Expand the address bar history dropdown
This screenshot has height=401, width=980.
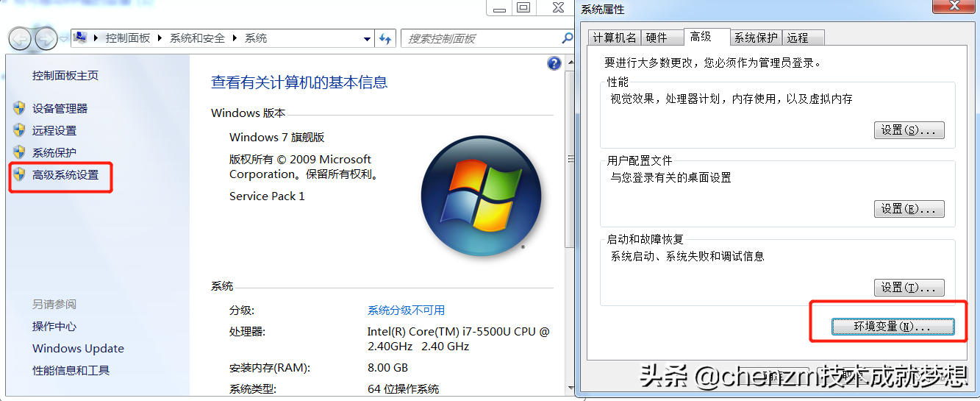(x=368, y=39)
